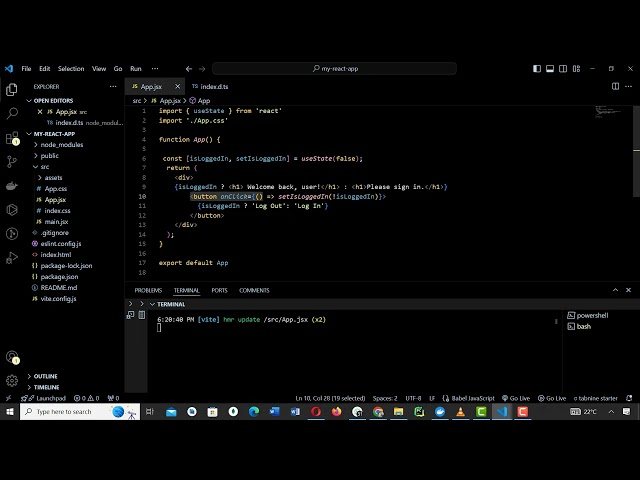
Task: Switch to the COMMENTS panel tab
Action: [x=254, y=290]
